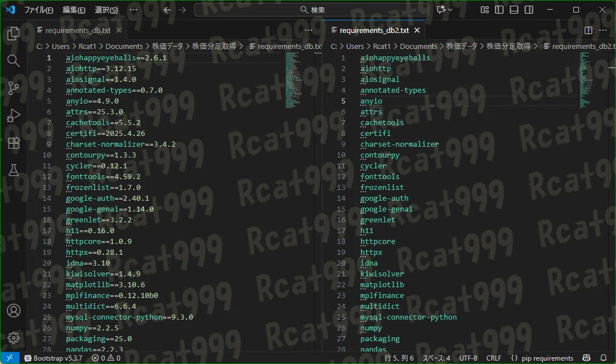Expand Users breadcrumb in left editor
616x364 pixels.
(x=60, y=46)
